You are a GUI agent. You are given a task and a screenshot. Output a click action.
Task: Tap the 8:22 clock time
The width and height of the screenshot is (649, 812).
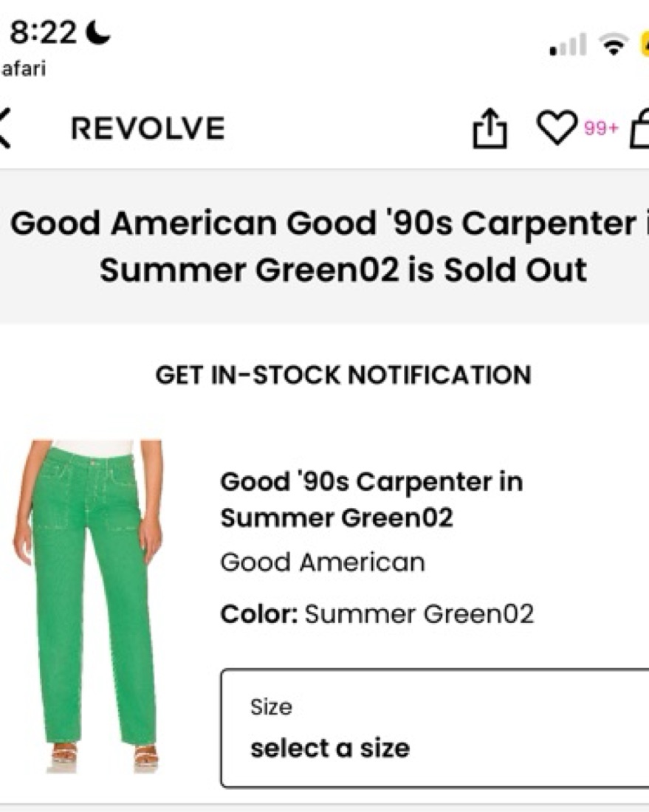click(x=43, y=32)
